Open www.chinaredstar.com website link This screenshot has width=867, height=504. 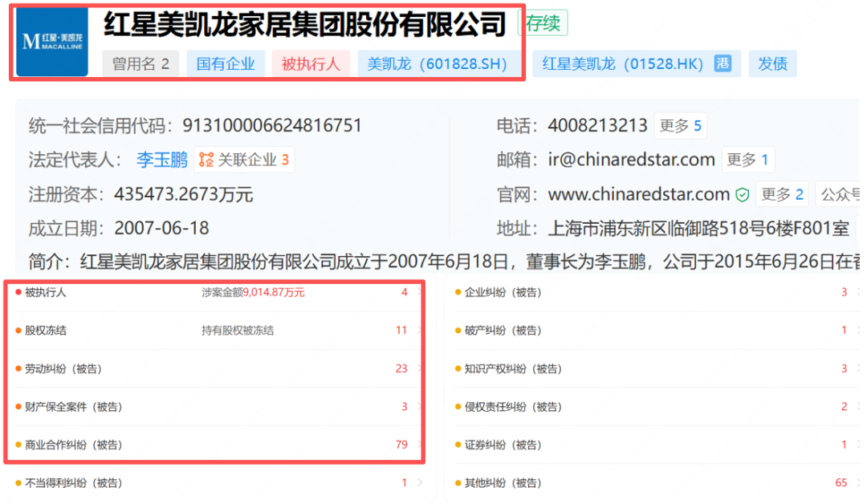click(x=639, y=194)
